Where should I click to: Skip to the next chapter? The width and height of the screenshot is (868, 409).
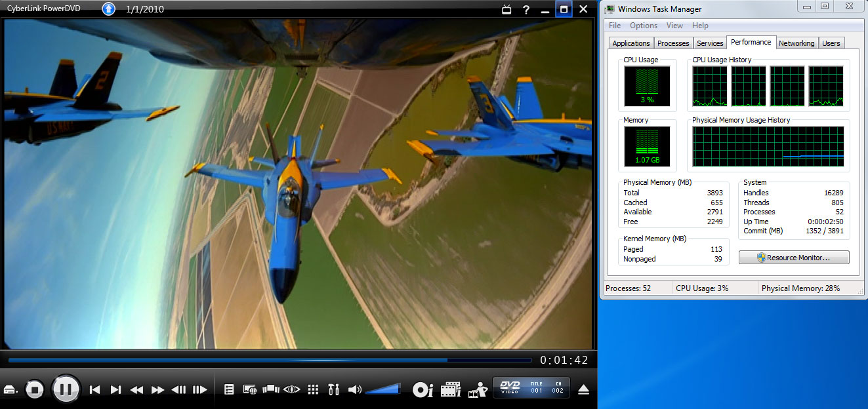[x=115, y=390]
